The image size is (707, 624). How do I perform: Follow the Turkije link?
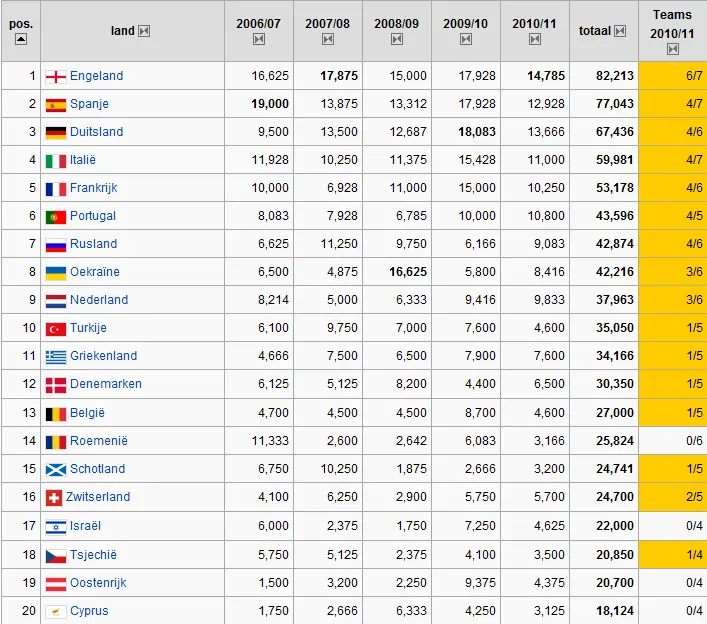tap(88, 327)
